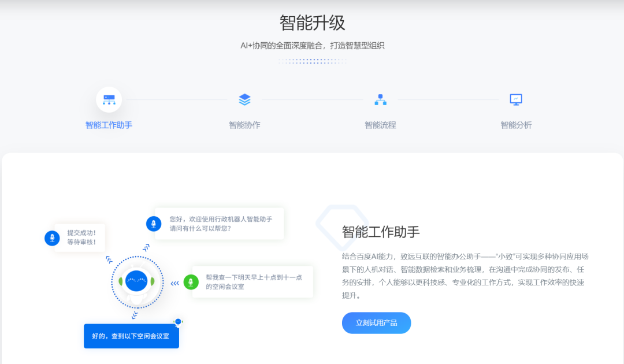The image size is (624, 364).
Task: Open the 智能分析 tab label
Action: 516,125
